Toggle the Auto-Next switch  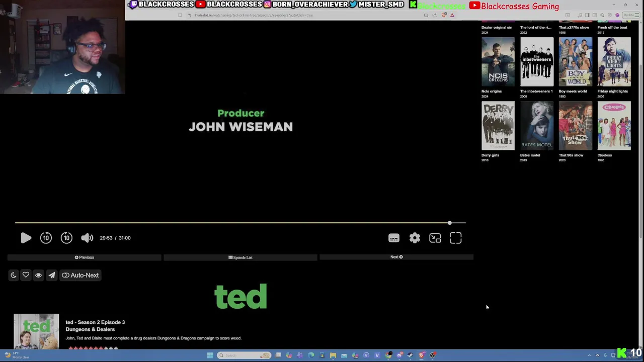click(80, 275)
